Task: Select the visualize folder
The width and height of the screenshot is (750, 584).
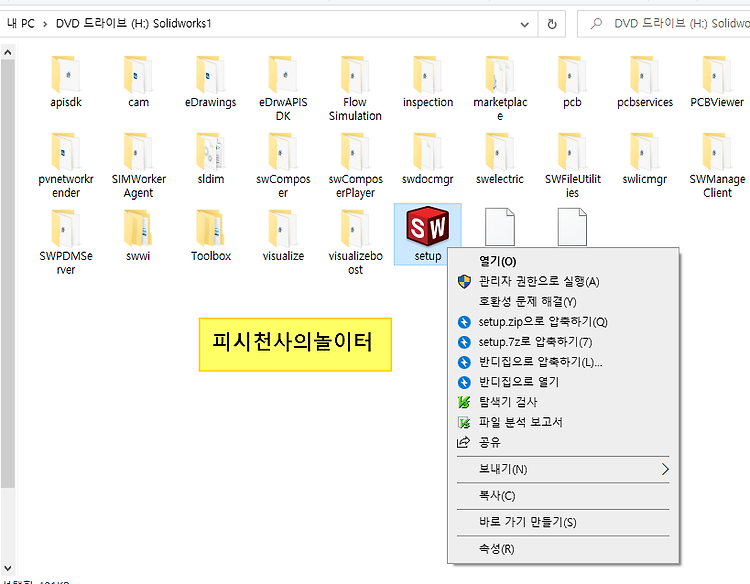Action: pos(283,236)
